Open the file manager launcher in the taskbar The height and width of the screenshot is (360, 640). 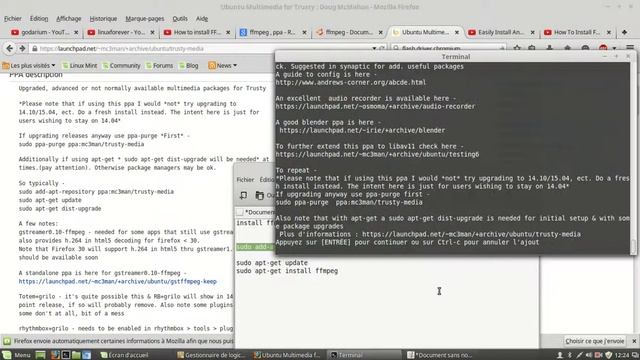[x=76, y=355]
